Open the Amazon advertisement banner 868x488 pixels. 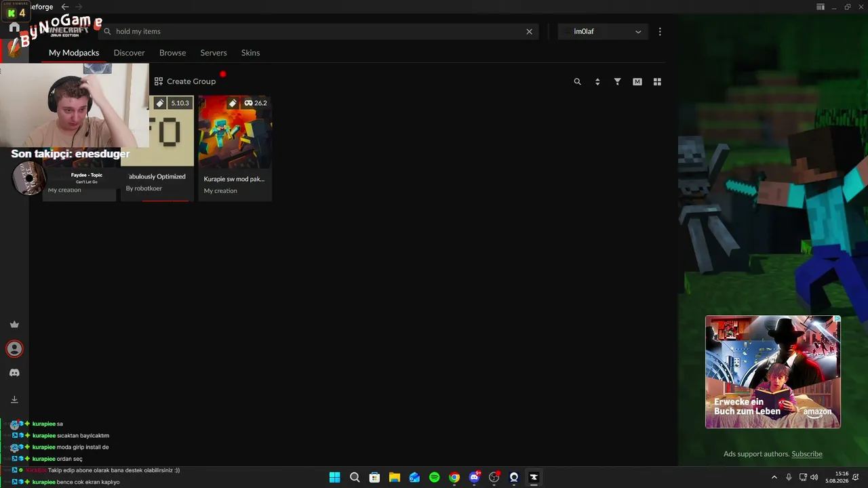773,372
